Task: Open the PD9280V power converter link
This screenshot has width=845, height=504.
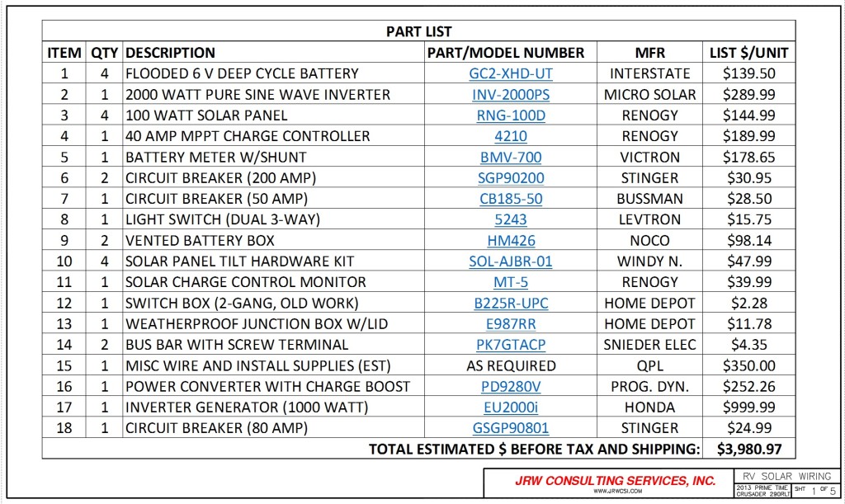Action: tap(510, 387)
